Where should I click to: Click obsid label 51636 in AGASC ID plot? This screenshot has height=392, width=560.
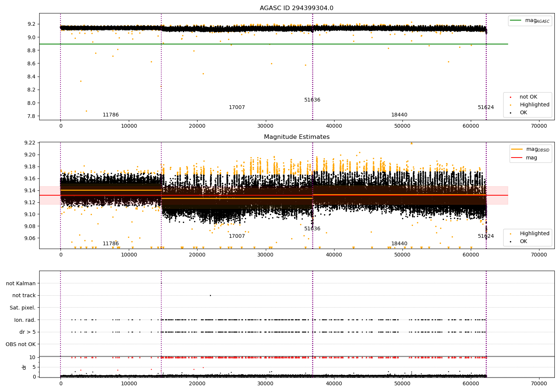[x=312, y=100]
